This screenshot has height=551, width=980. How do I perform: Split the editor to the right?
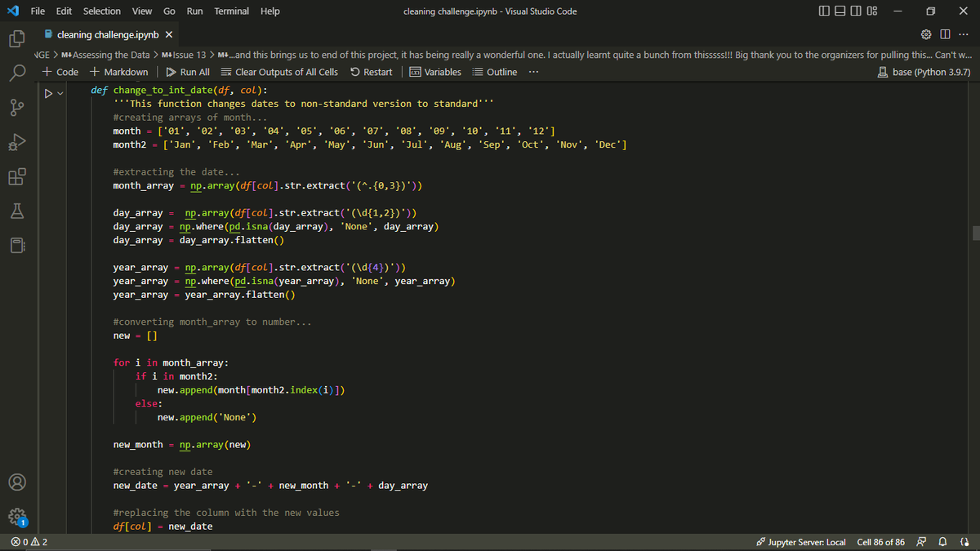pyautogui.click(x=944, y=35)
